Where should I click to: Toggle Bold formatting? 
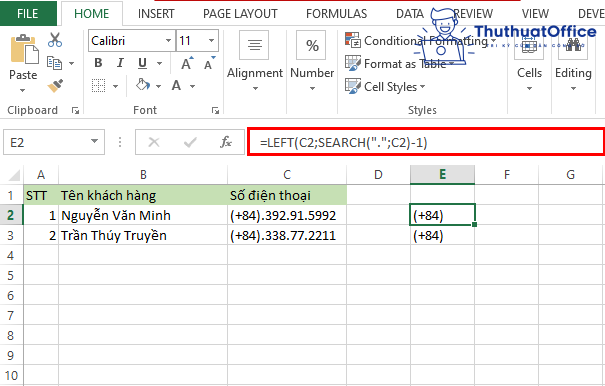pyautogui.click(x=98, y=63)
